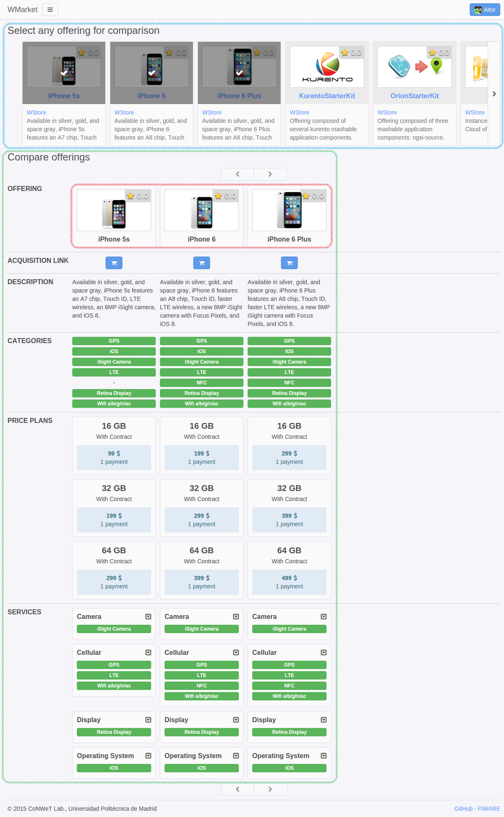
Task: Click the rating star on OrionStarterKit card
Action: pyautogui.click(x=433, y=53)
